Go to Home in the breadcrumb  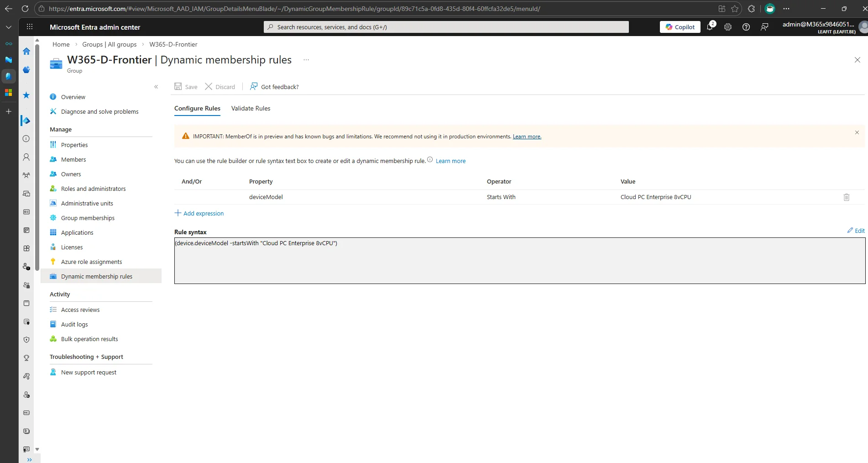tap(61, 44)
